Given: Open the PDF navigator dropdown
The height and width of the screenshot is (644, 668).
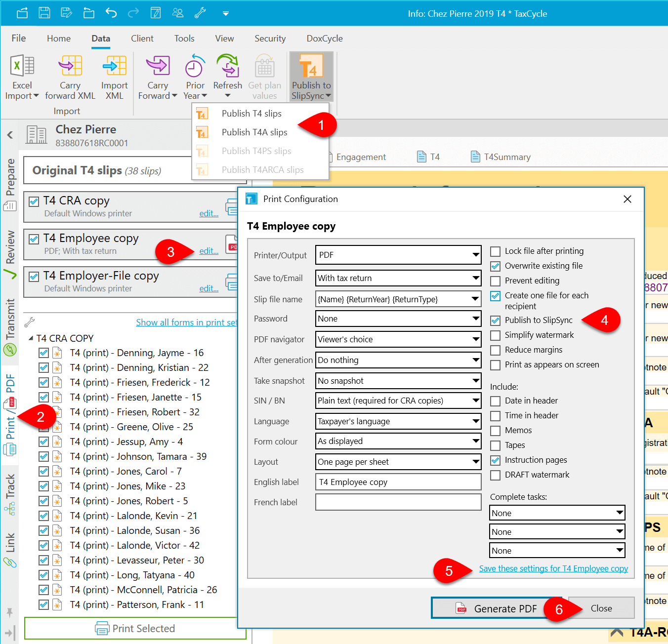Looking at the screenshot, I should point(398,339).
